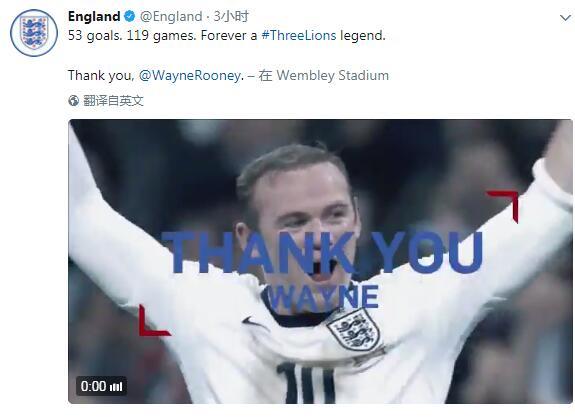Click the THANK YOU overlay text
Screen dimensions: 575x418
[323, 253]
